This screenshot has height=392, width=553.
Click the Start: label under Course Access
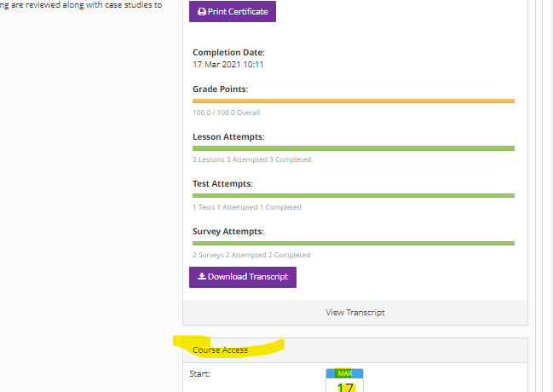pyautogui.click(x=199, y=373)
